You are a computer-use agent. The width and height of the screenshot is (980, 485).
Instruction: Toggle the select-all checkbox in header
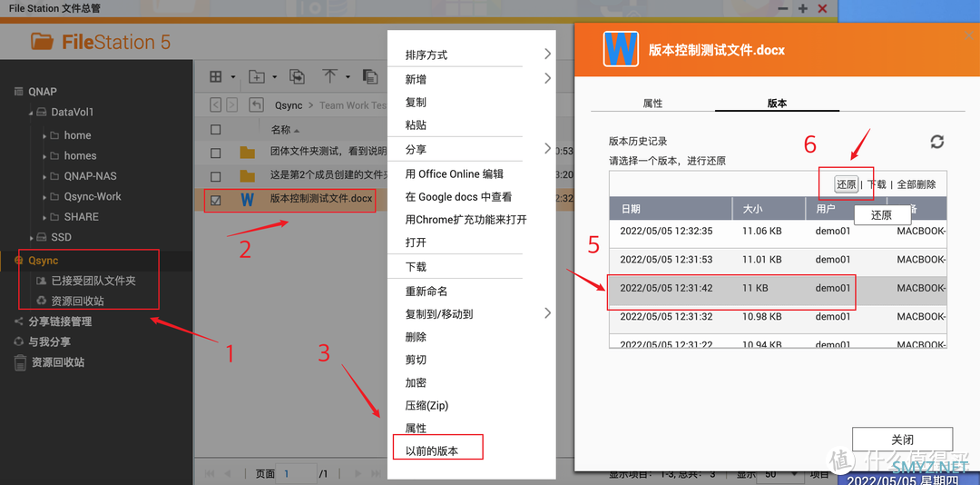click(x=216, y=130)
